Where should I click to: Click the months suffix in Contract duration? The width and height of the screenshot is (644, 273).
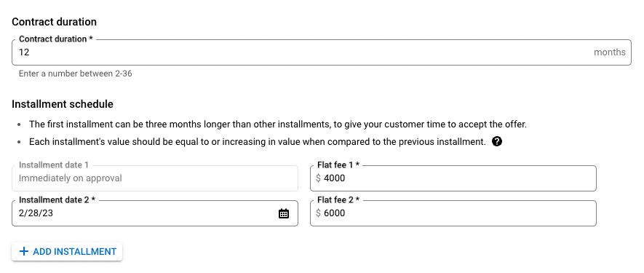(610, 52)
